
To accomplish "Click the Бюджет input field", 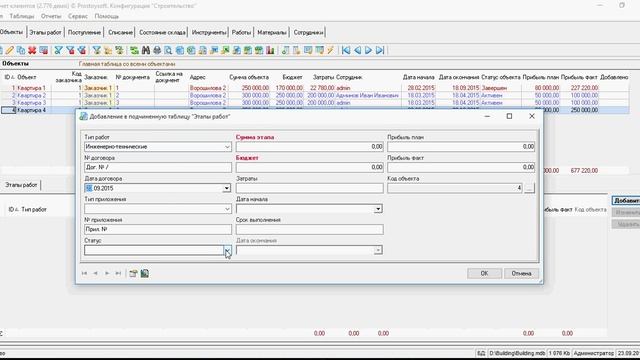I will 309,167.
